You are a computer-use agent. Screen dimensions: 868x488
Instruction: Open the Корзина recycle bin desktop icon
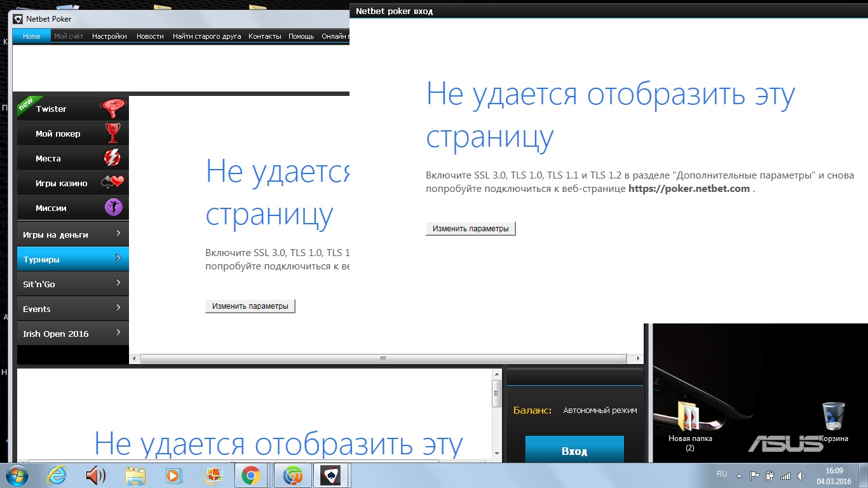(833, 422)
